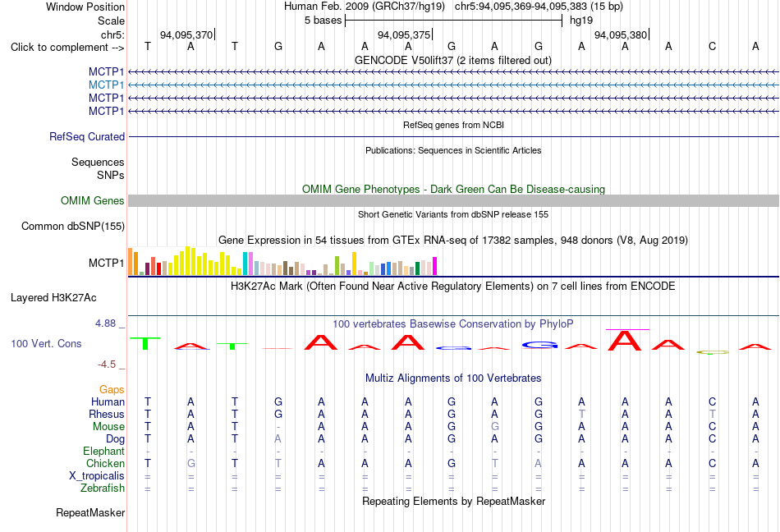Image resolution: width=780 pixels, height=532 pixels.
Task: Click the position label 94,095,380
Action: [621, 34]
